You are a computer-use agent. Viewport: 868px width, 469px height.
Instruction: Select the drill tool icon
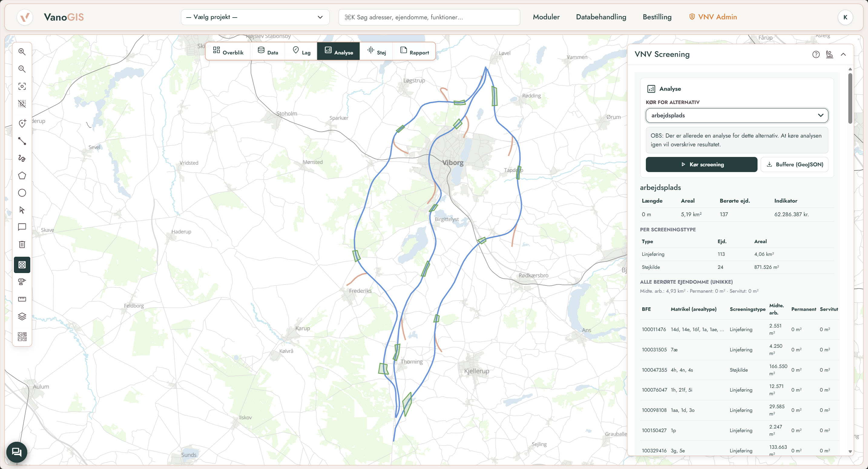[22, 282]
